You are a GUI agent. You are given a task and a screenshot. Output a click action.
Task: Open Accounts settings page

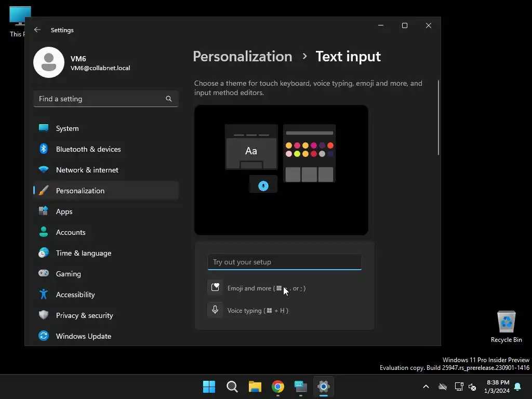pos(106,232)
